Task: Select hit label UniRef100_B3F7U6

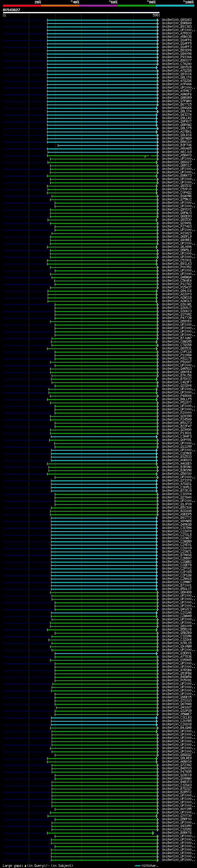Action: 177,145
